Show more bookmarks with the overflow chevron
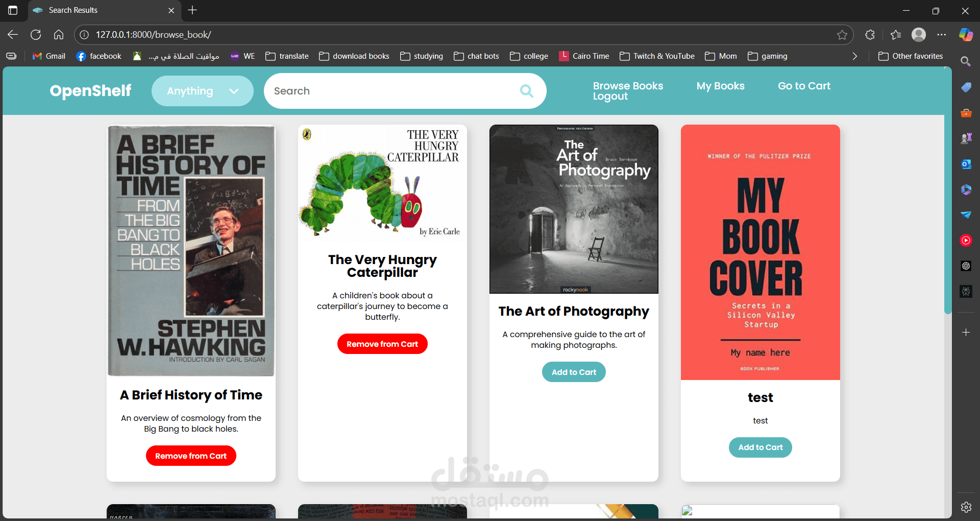The image size is (980, 521). (x=855, y=56)
